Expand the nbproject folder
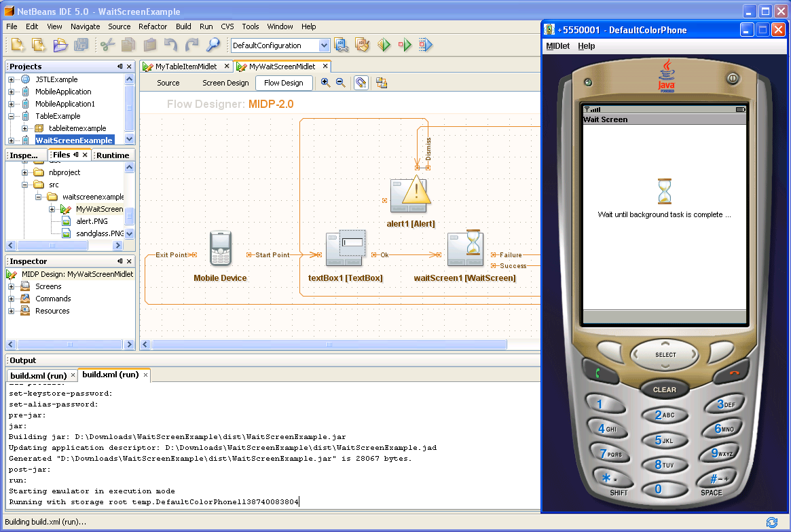This screenshot has height=532, width=791. pos(24,172)
